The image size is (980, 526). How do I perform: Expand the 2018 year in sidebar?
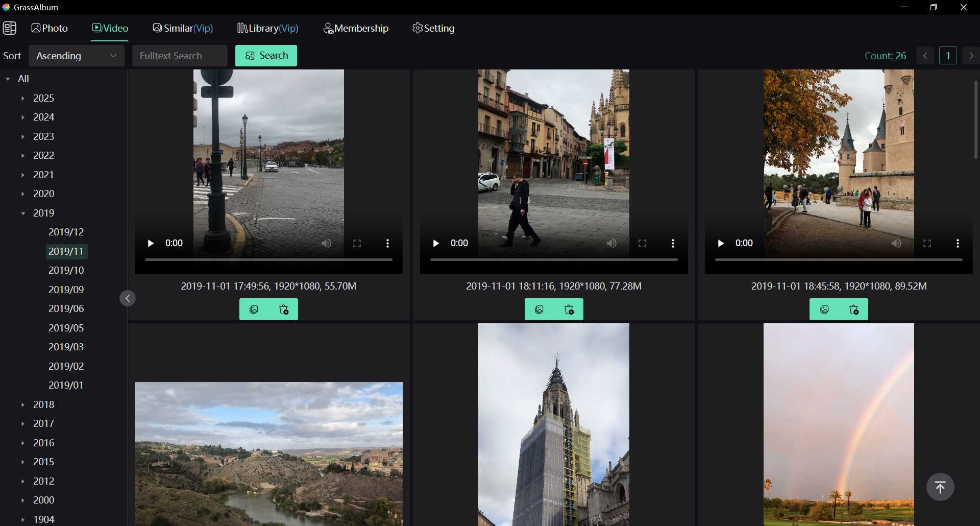point(22,404)
